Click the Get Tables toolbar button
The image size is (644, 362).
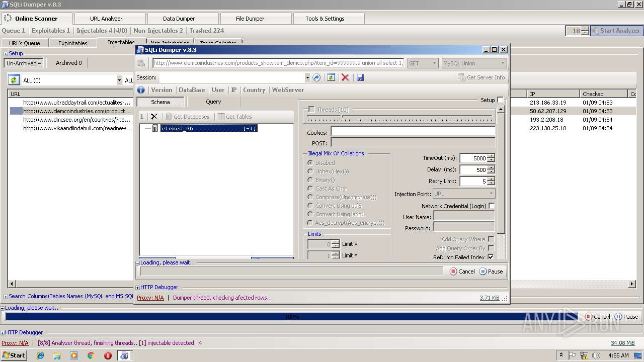coord(235,117)
